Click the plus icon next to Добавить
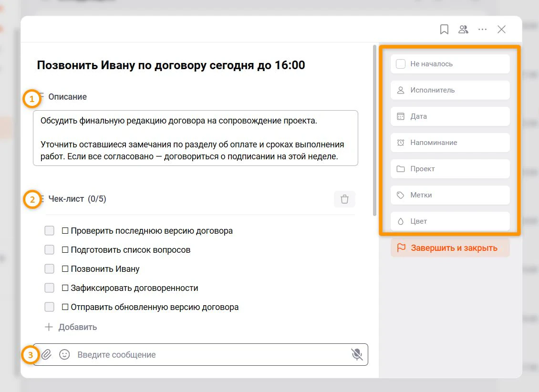Screen dimensions: 539x392 pyautogui.click(x=49, y=327)
